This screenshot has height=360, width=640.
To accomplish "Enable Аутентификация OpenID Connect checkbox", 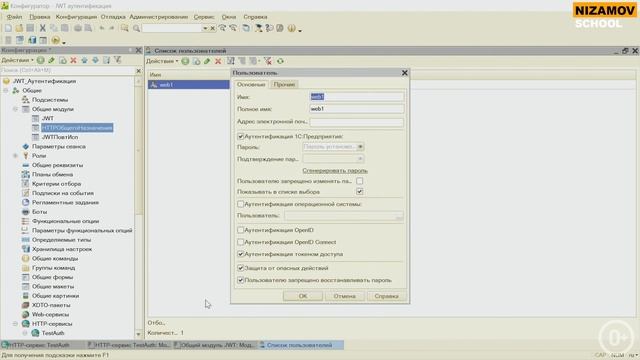I will click(x=240, y=242).
